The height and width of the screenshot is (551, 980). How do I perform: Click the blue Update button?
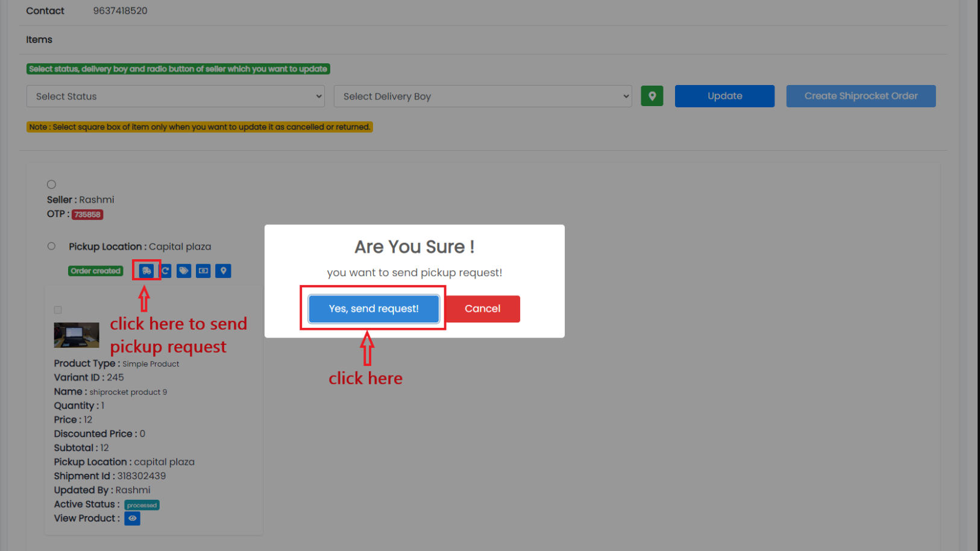point(724,96)
